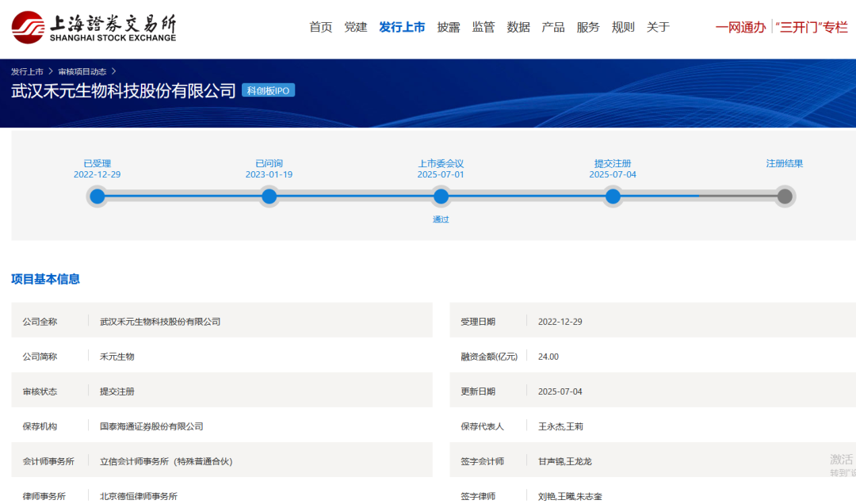This screenshot has height=504, width=856.
Task: Open the 规则 navigation menu
Action: tap(623, 27)
